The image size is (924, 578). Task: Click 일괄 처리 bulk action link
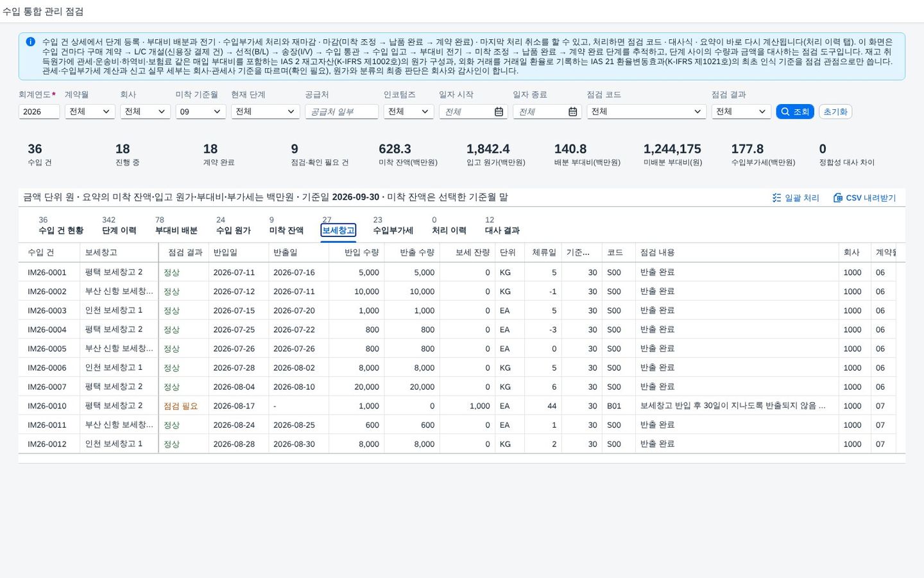pos(796,198)
